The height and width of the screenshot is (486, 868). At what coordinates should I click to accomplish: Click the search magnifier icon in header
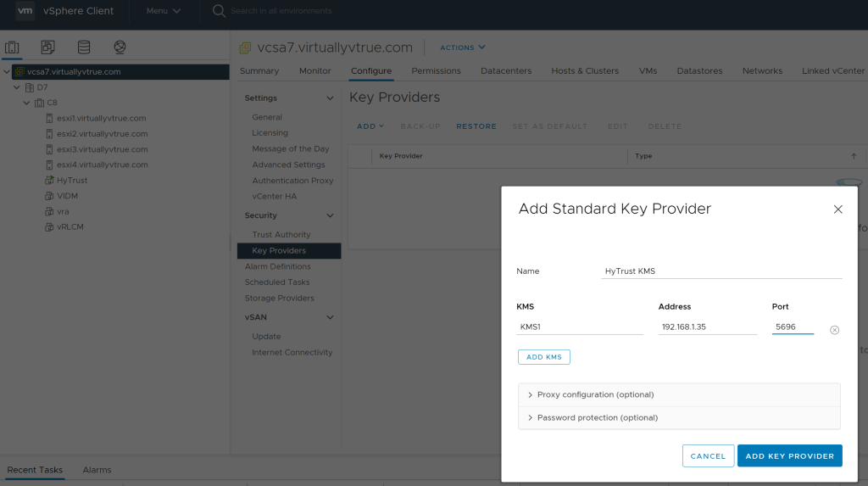coord(219,11)
